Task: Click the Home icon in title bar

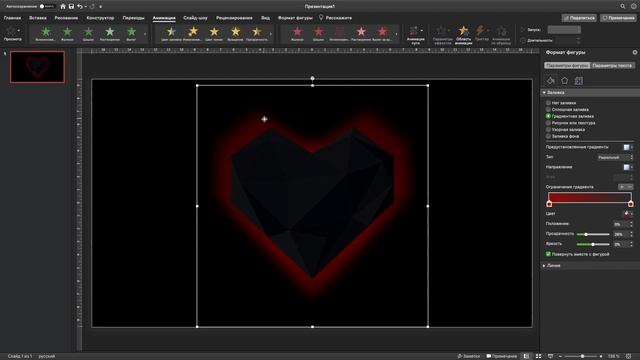Action: (63, 7)
